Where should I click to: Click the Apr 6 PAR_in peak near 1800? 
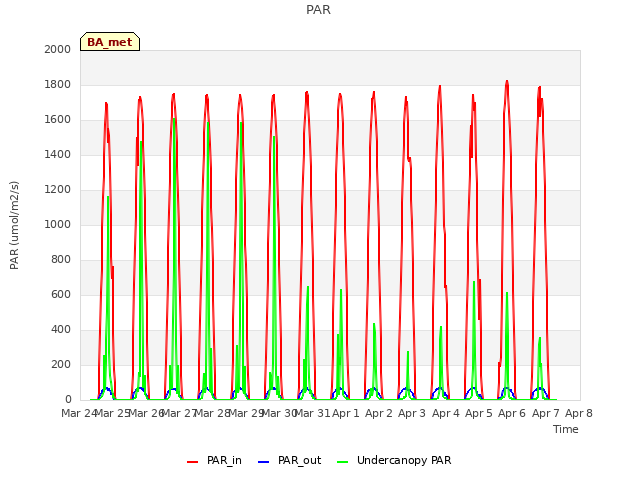[x=507, y=82]
